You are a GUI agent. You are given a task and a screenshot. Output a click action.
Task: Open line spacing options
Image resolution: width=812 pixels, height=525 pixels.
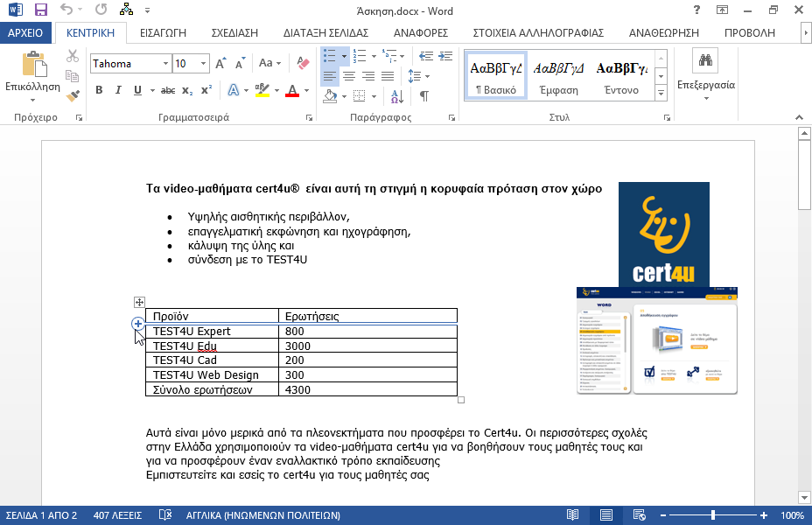click(x=419, y=76)
